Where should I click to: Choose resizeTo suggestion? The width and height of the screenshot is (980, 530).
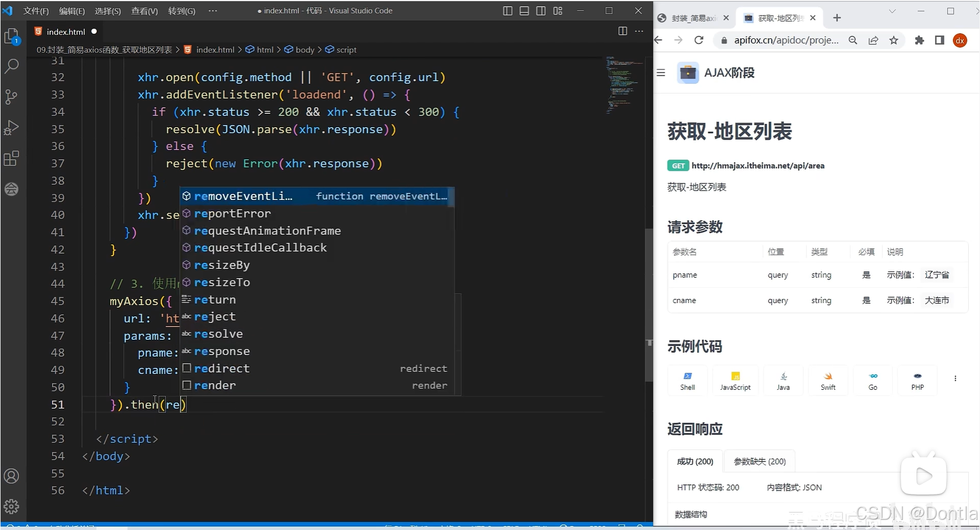tap(317, 282)
